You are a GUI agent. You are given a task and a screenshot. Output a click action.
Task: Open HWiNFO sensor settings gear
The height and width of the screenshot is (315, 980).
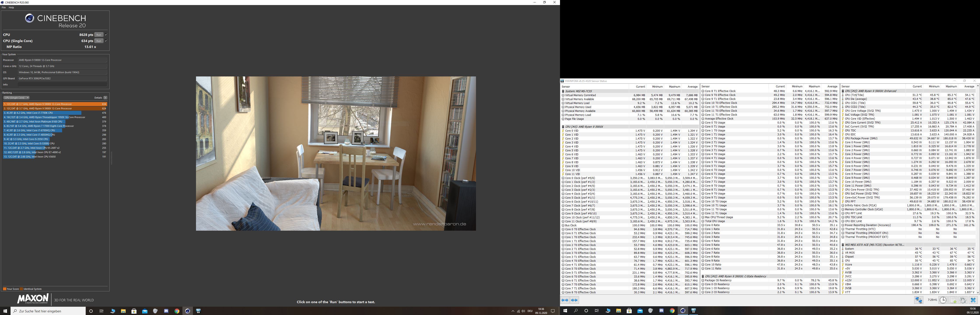click(x=963, y=300)
